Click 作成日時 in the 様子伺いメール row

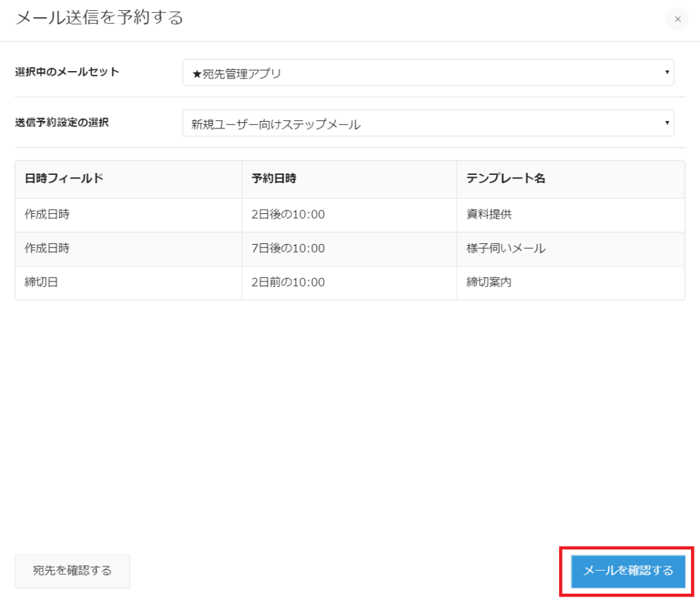pos(46,249)
